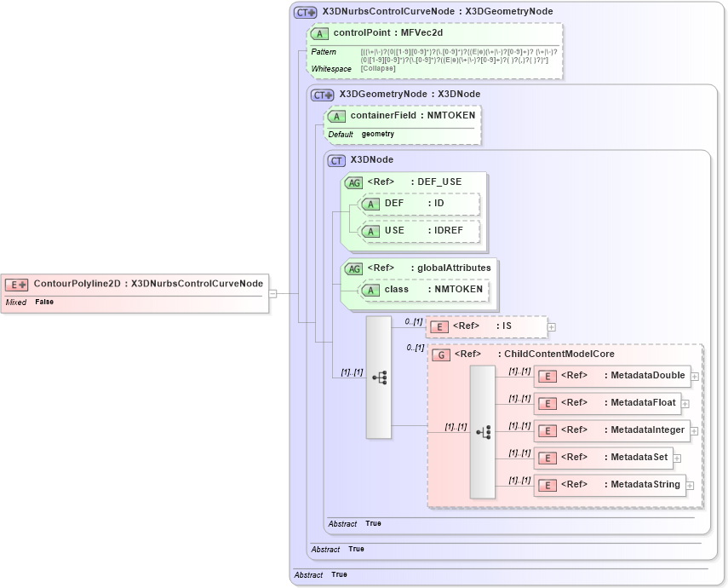The width and height of the screenshot is (728, 588).
Task: Select the ChildContentModelCore label
Action: [x=535, y=354]
